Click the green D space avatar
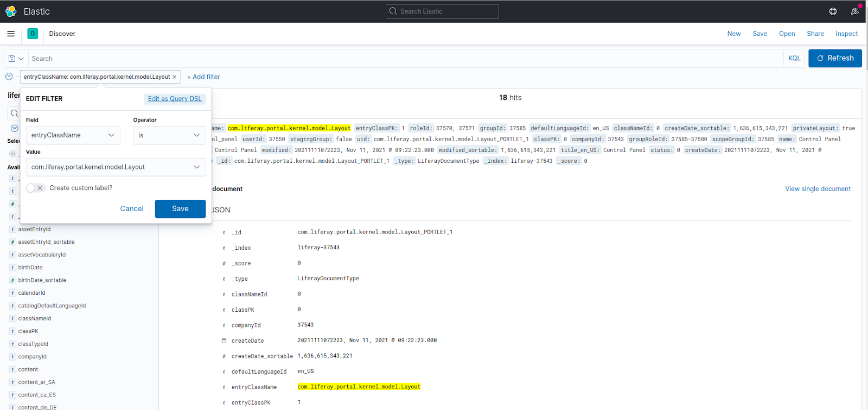 click(x=33, y=34)
